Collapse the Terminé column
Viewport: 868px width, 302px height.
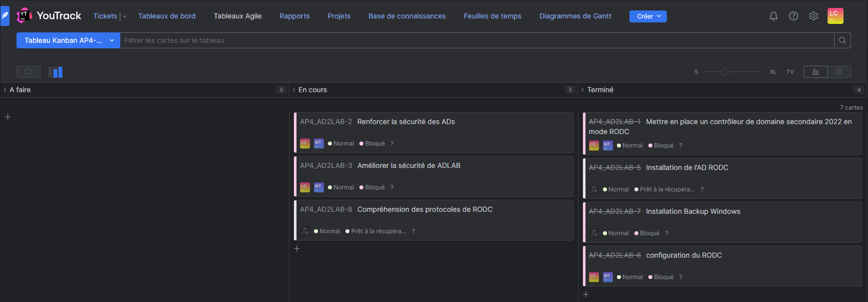[582, 90]
